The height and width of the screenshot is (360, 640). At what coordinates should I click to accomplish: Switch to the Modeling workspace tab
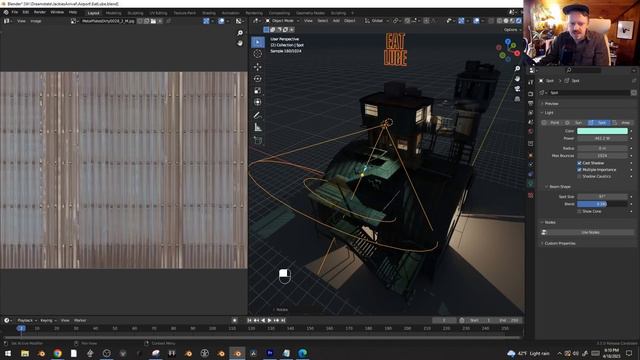tap(113, 13)
